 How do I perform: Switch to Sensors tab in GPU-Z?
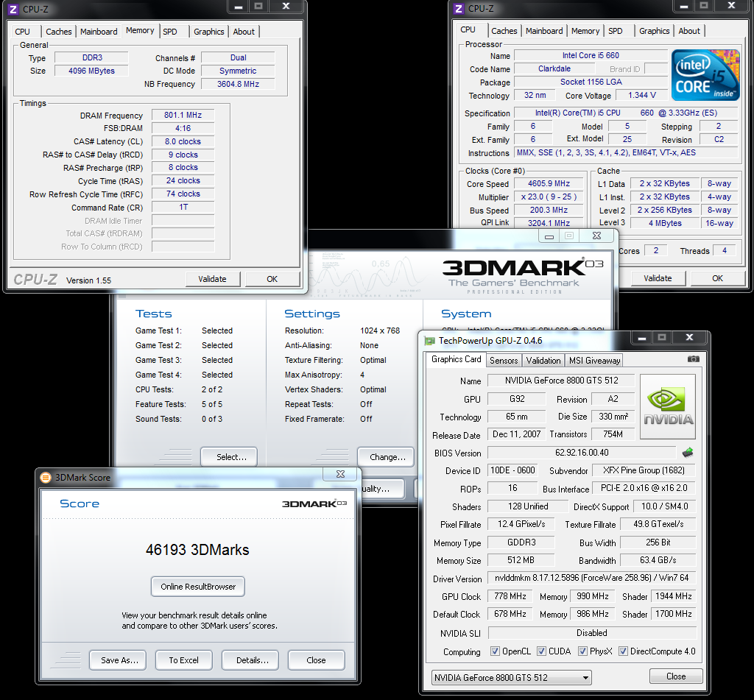504,360
